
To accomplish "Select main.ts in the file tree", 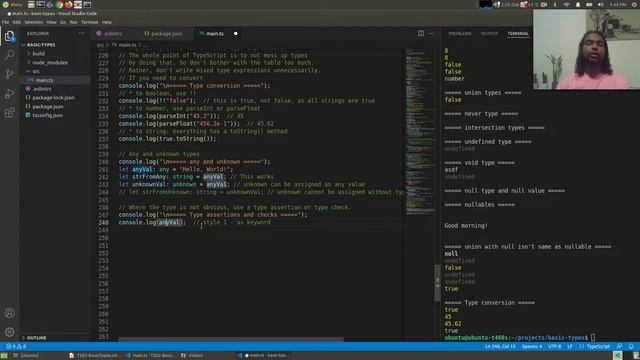I will pos(55,80).
